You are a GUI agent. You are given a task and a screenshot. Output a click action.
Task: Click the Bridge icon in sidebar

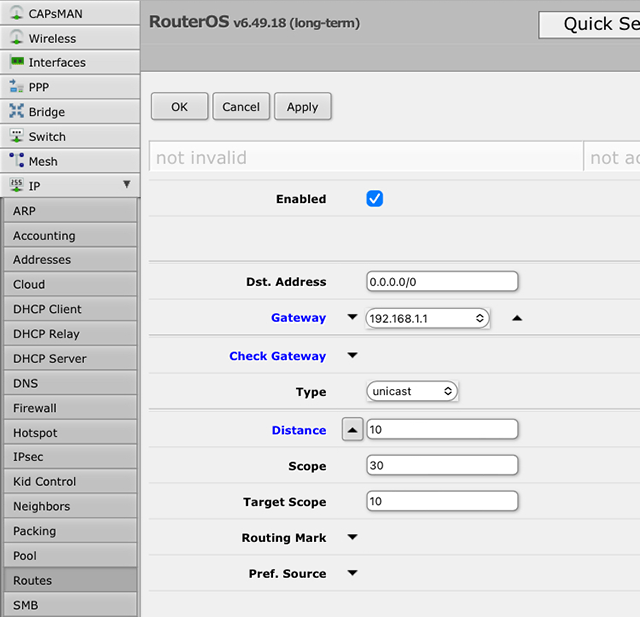point(16,112)
